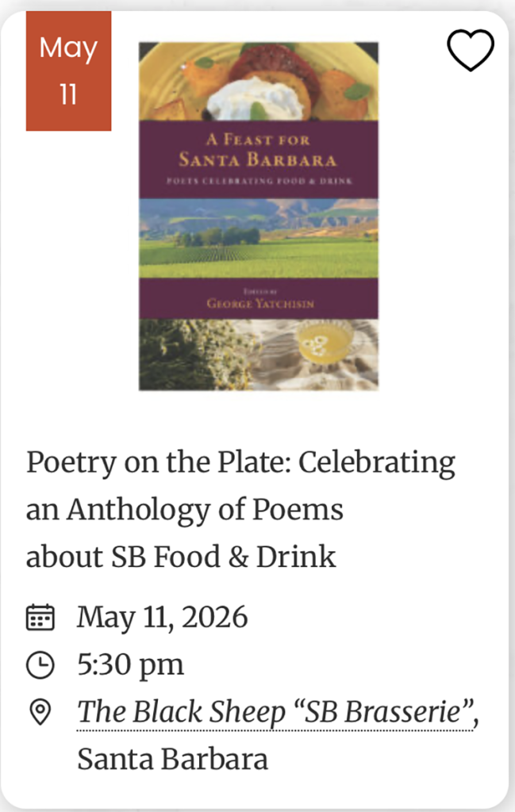515x812 pixels.
Task: Click the herb flowers photo on cover
Action: [194, 353]
